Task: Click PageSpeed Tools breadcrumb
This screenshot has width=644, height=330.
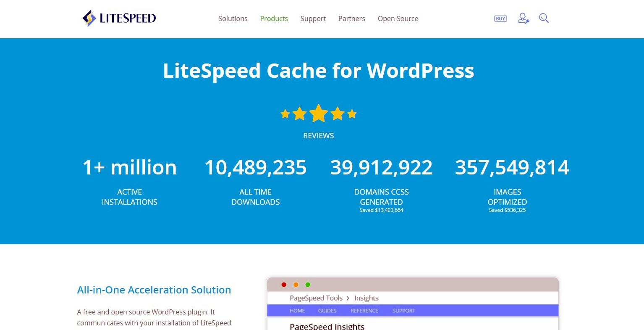Action: [316, 298]
